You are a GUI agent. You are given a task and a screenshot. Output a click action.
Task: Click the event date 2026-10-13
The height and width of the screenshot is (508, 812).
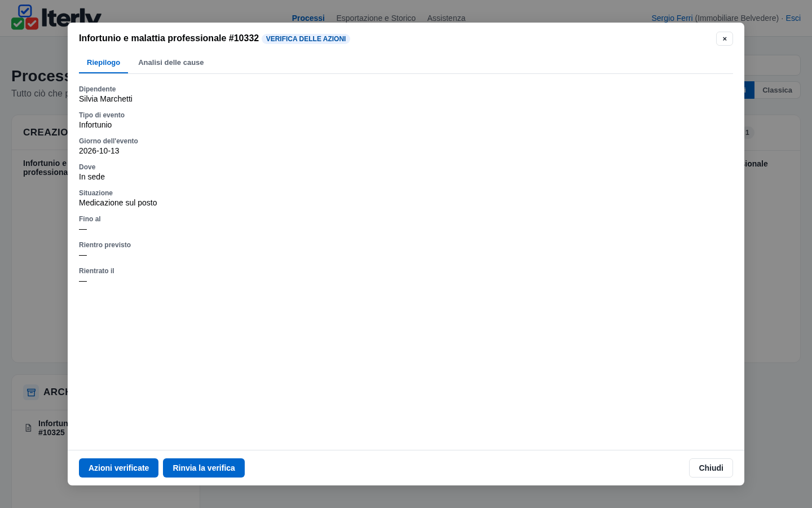coord(99,151)
